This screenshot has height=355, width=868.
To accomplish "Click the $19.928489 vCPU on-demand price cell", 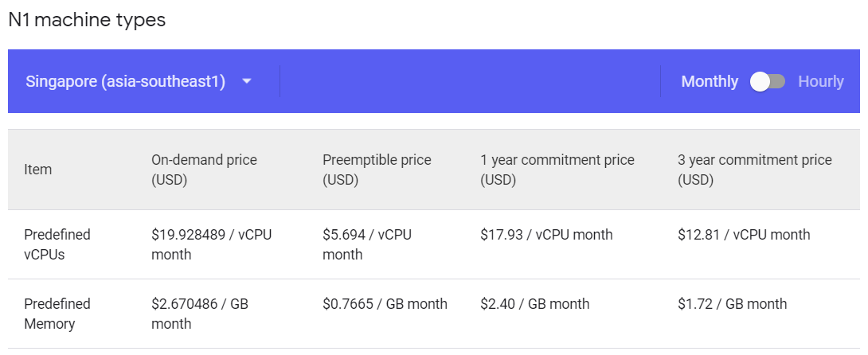I will click(212, 244).
